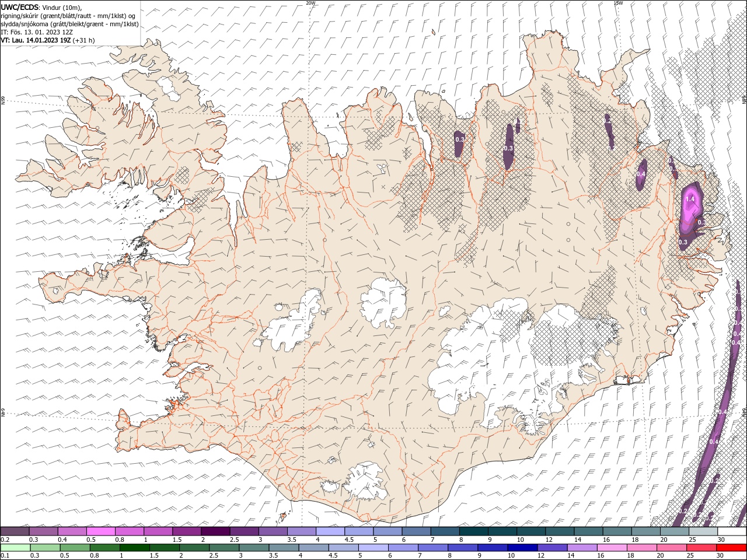Image resolution: width=747 pixels, height=560 pixels.
Task: Click the 1.4 precipitation value label on the map
Action: click(690, 199)
